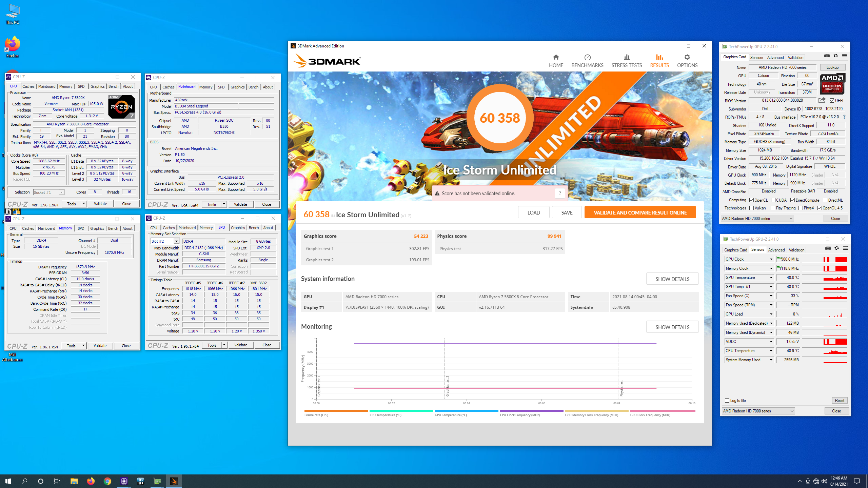This screenshot has width=868, height=488.
Task: Open the taskbar clock and date
Action: [x=839, y=481]
